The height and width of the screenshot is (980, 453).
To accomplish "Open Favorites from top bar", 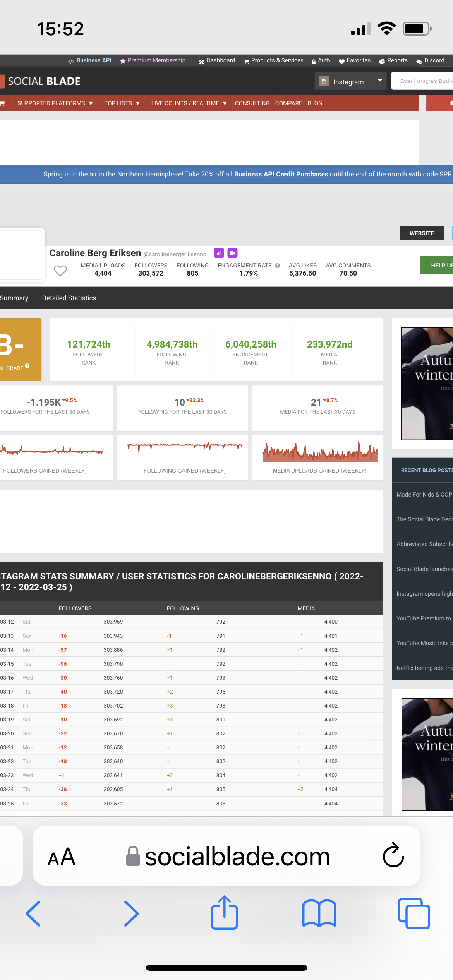I will pos(355,60).
